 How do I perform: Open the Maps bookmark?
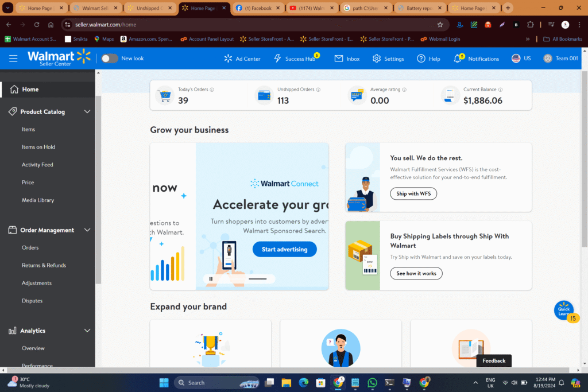coord(104,39)
